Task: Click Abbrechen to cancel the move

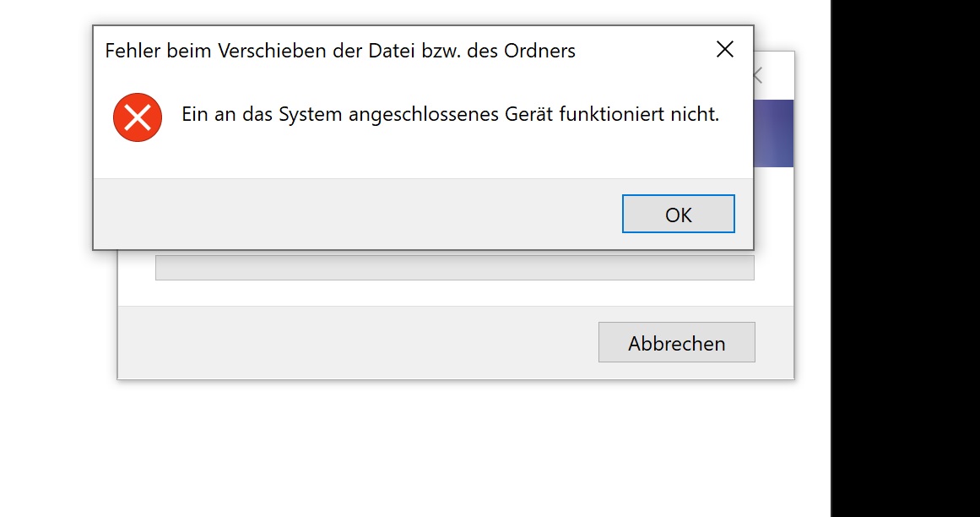Action: pyautogui.click(x=677, y=343)
